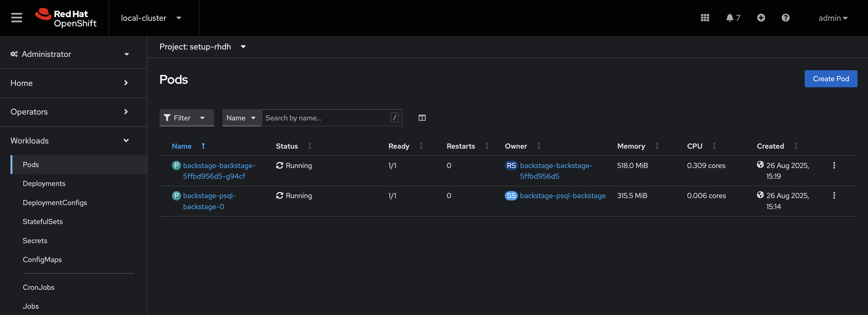Click the Create Pod button

tap(831, 79)
